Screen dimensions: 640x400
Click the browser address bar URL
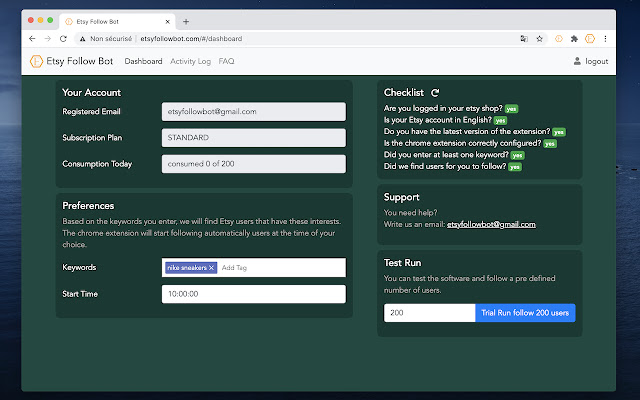(191, 39)
